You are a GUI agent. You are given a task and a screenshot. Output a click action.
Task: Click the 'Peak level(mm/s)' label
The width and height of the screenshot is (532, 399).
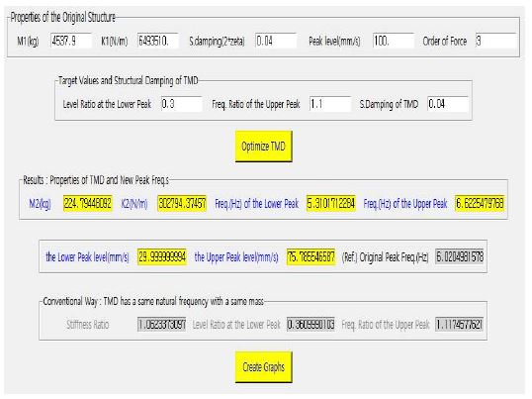click(x=334, y=42)
